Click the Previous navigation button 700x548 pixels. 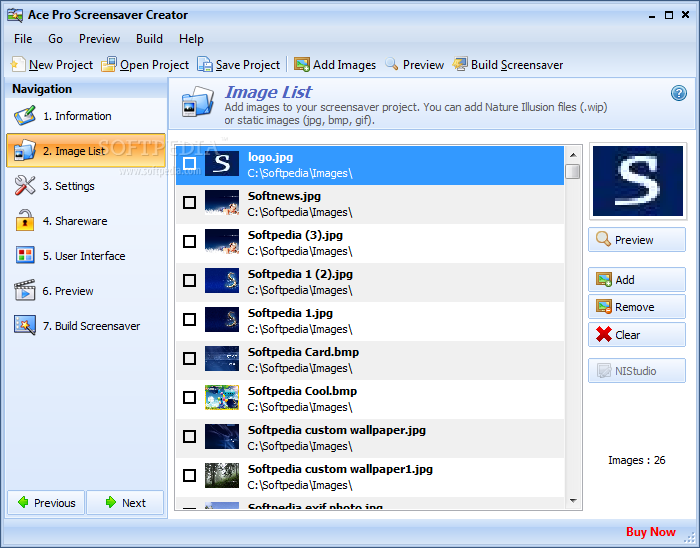point(46,502)
